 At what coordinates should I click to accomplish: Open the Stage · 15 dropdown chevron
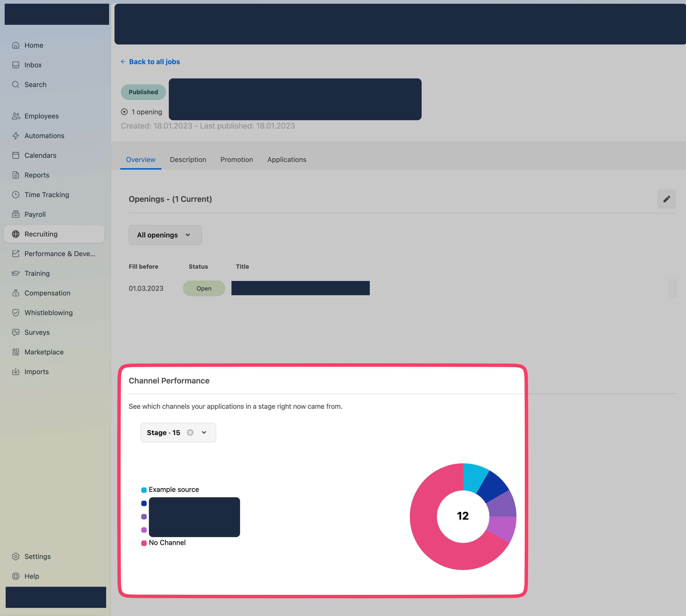click(204, 433)
